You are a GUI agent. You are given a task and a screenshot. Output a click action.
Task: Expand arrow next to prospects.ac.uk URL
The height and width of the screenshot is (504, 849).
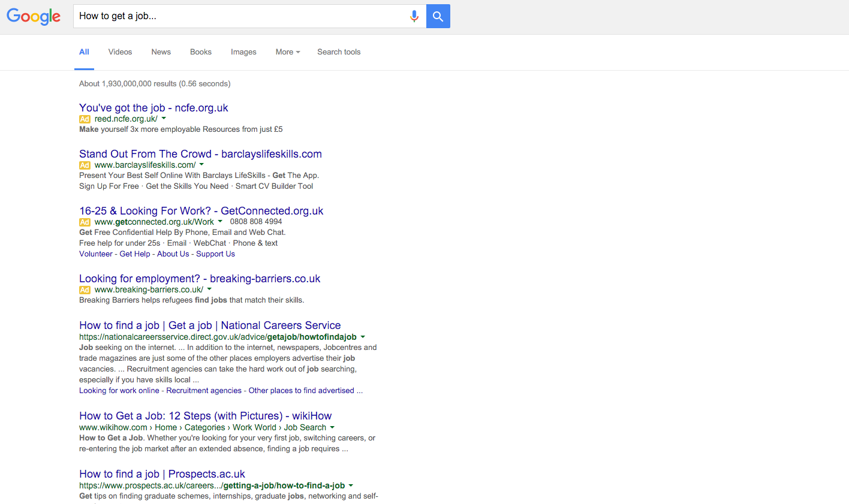click(x=351, y=485)
